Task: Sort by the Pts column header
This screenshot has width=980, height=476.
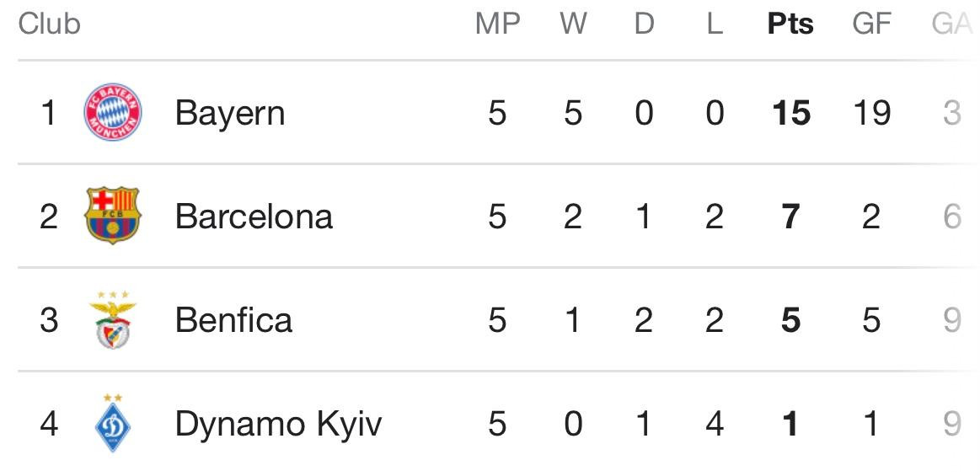Action: point(790,24)
